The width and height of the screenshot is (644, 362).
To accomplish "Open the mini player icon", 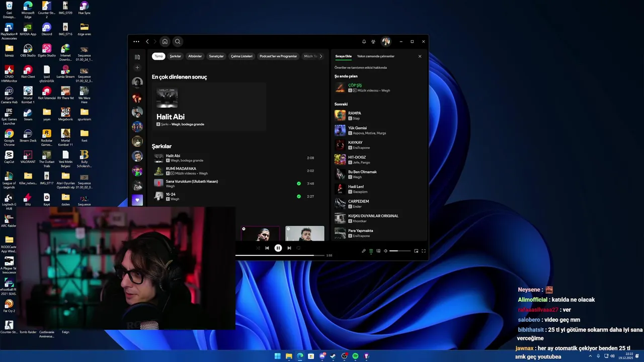I will point(416,251).
